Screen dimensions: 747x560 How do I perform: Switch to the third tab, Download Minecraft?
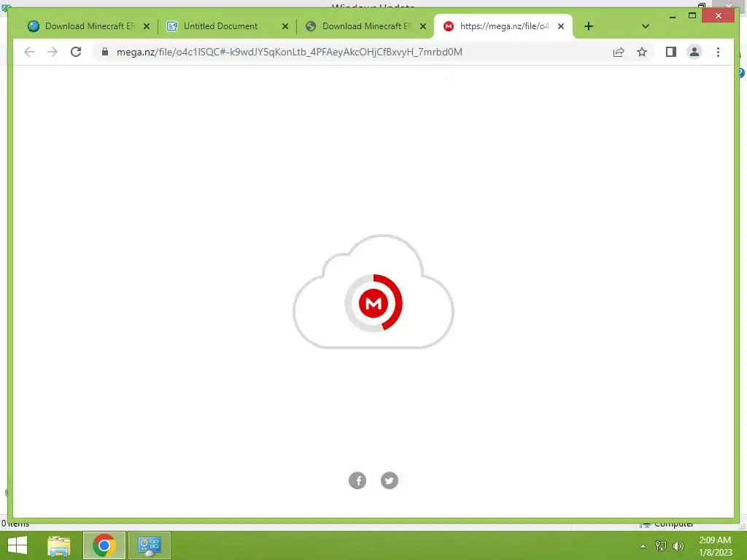365,26
